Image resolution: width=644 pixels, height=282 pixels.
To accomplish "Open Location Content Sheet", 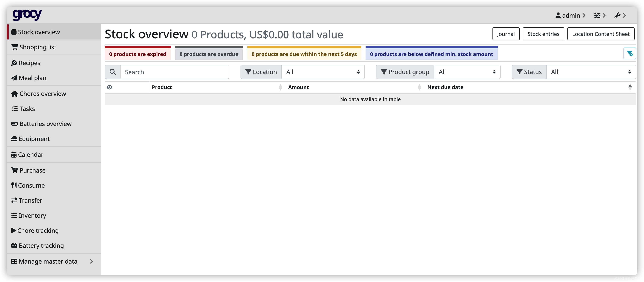I will pos(600,34).
